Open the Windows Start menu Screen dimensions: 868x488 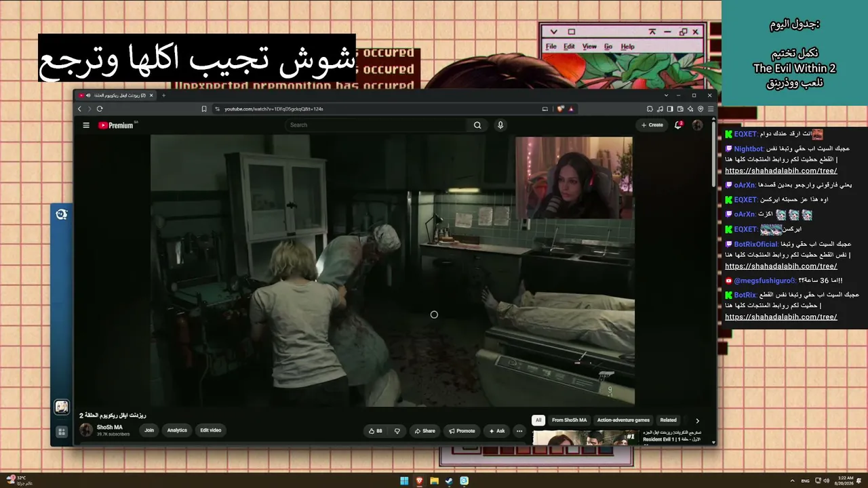tap(404, 481)
